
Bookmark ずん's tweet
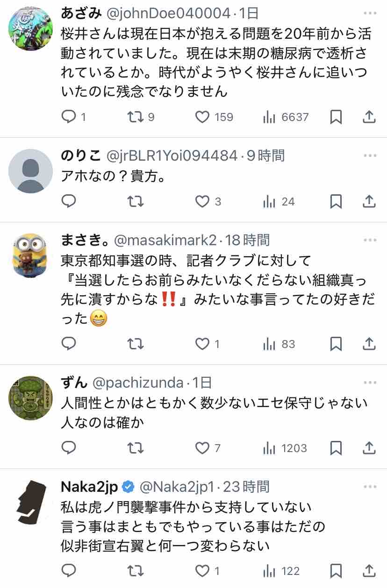pyautogui.click(x=336, y=448)
